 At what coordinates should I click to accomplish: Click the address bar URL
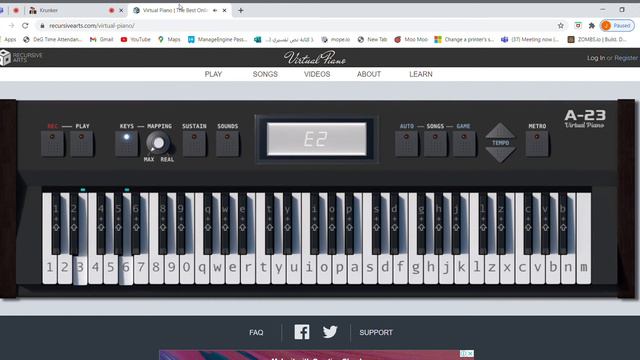tap(92, 26)
